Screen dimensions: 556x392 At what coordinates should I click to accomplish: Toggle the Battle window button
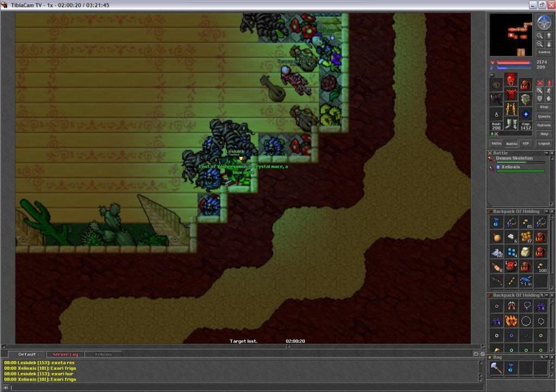click(511, 143)
